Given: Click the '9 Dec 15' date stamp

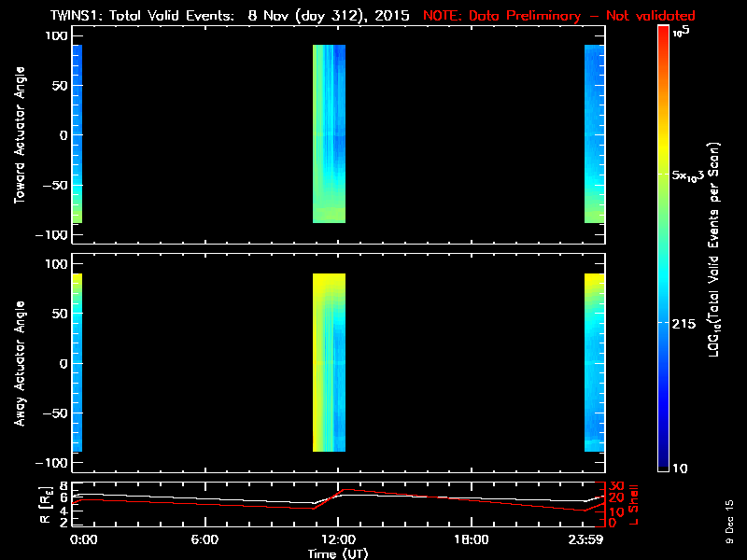Looking at the screenshot, I should (729, 523).
